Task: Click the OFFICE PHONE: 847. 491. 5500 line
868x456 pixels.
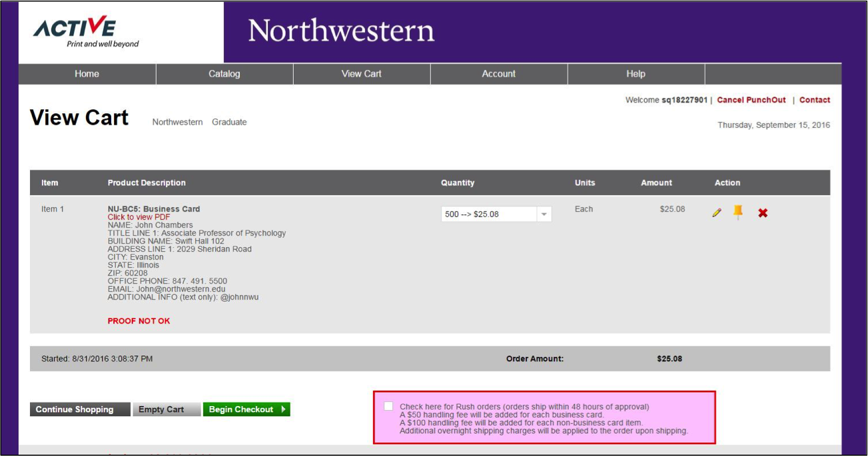Action: coord(167,281)
